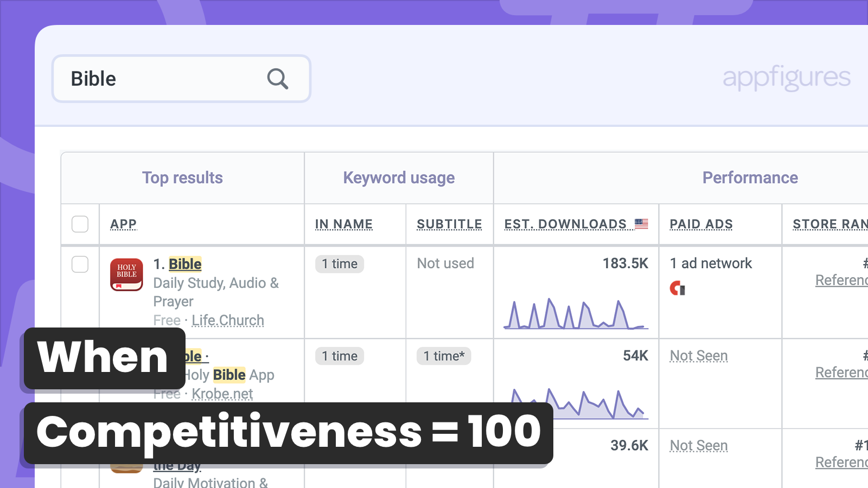Sort by the APP column header

click(x=124, y=224)
